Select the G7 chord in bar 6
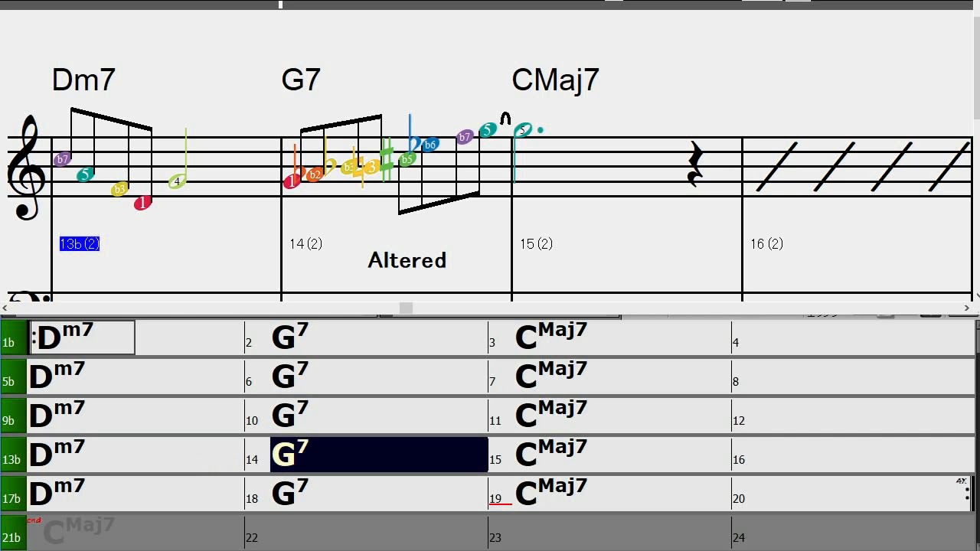980x551 pixels. tap(290, 376)
